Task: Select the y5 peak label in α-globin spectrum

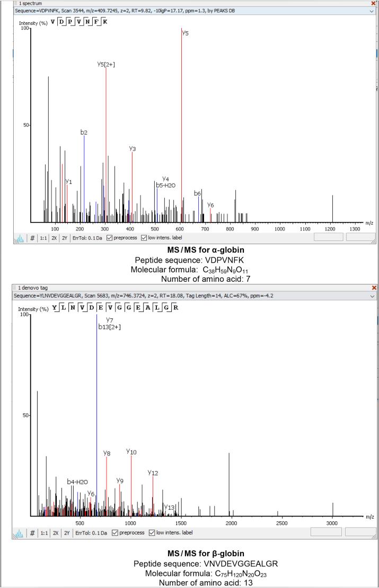Action: [186, 33]
